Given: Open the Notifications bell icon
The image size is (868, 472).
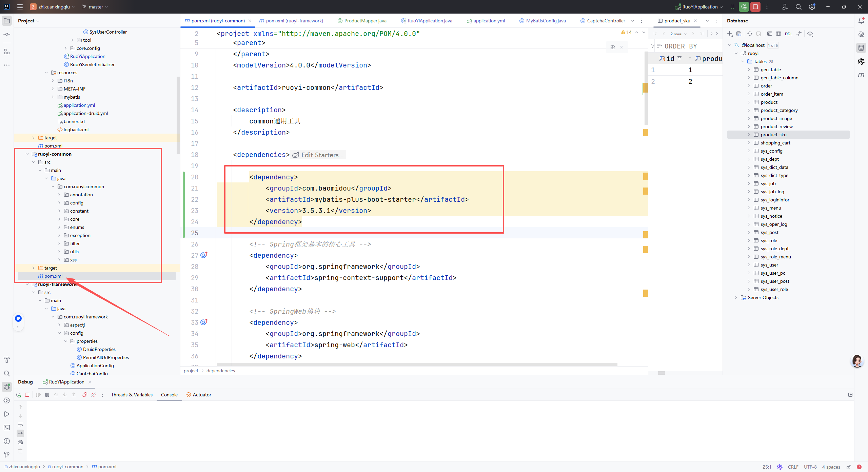Looking at the screenshot, I should tap(861, 21).
